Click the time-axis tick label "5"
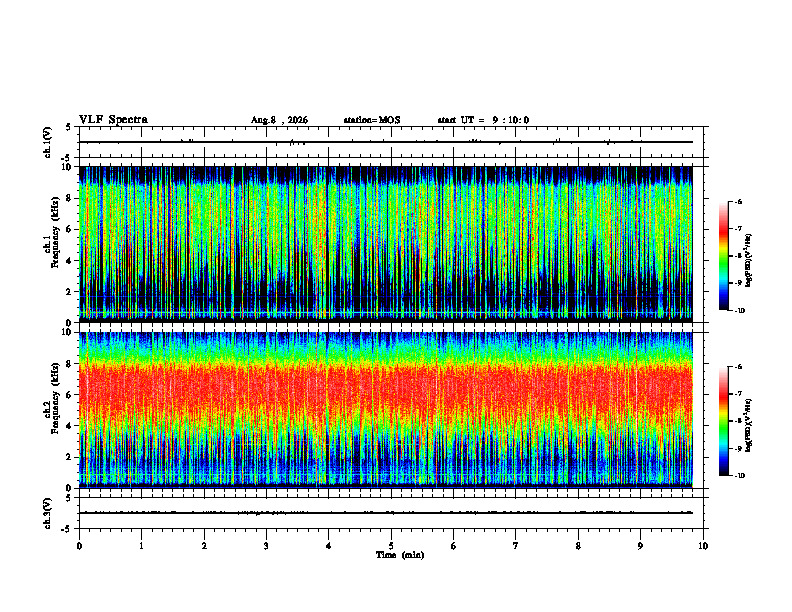The height and width of the screenshot is (612, 792). tap(391, 546)
